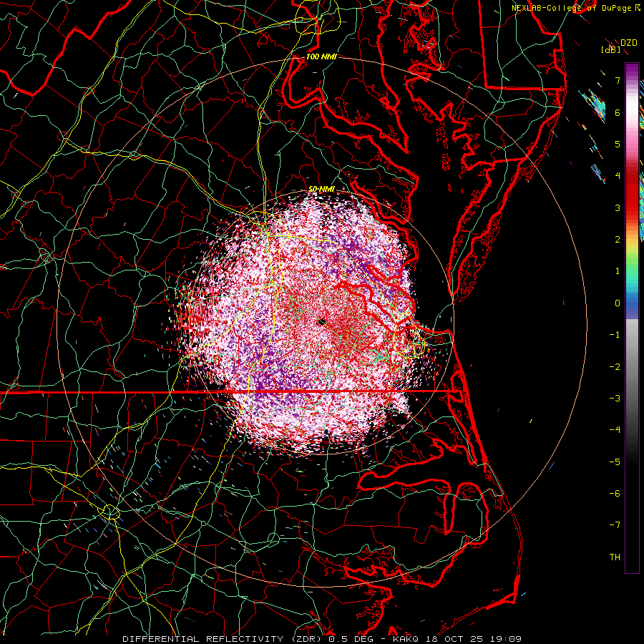Click the 0 scale label
The height and width of the screenshot is (644, 644).
[618, 303]
